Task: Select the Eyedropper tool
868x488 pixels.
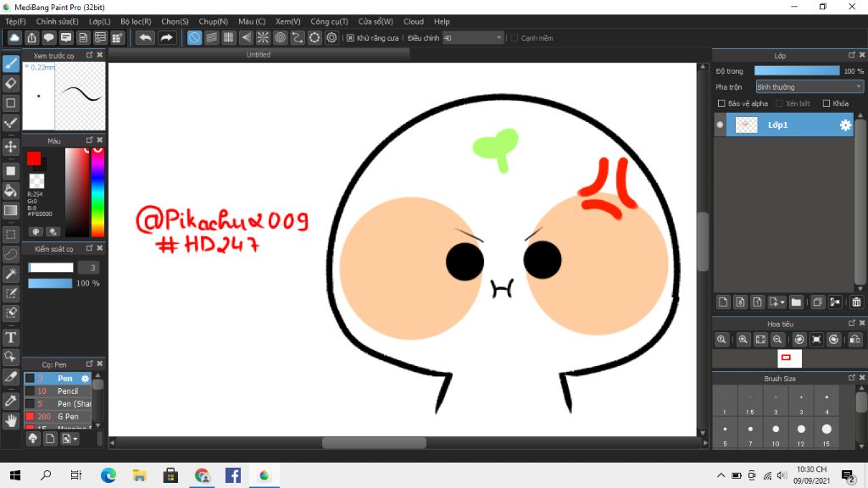Action: 10,400
